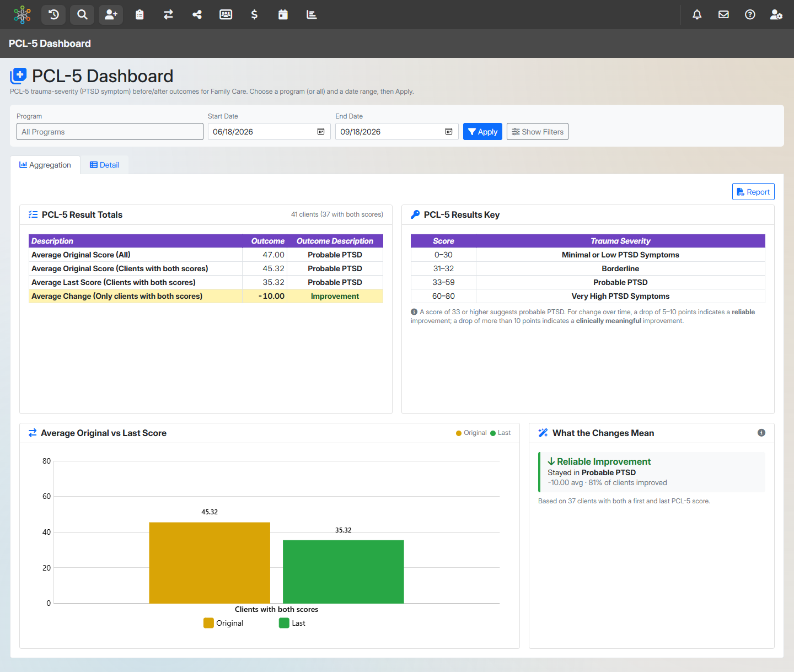Click the 0–30 score range cell
The width and height of the screenshot is (794, 672).
[x=443, y=255]
